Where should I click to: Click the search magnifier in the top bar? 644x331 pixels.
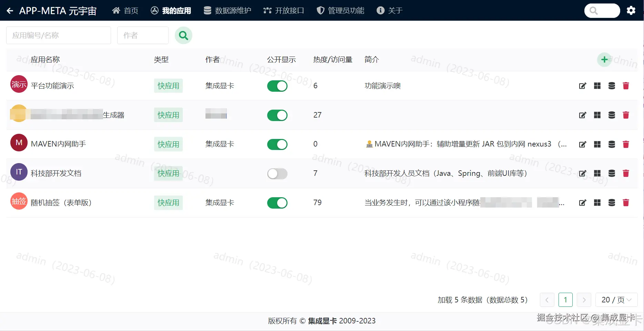point(594,10)
